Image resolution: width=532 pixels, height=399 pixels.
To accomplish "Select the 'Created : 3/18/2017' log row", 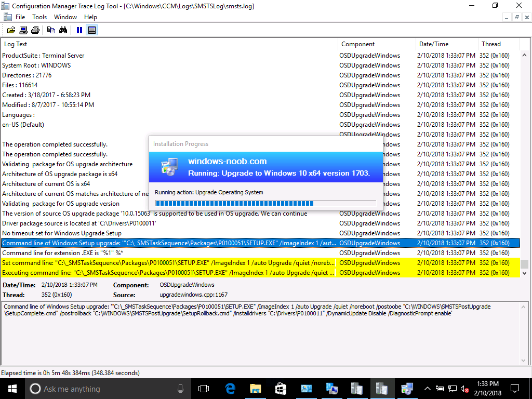I will [x=260, y=95].
